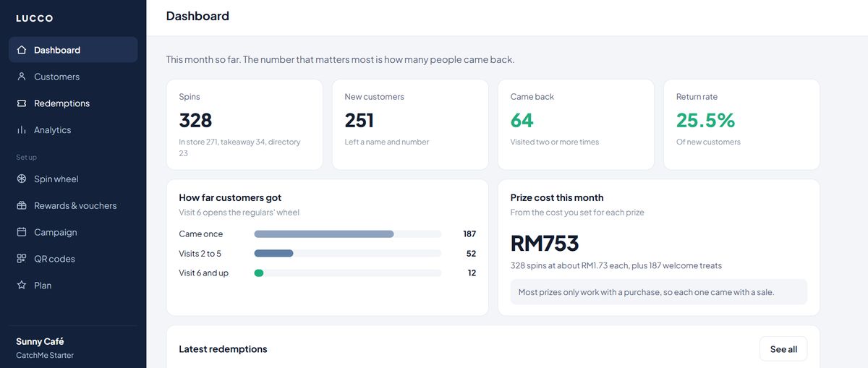868x368 pixels.
Task: Open Rewards & vouchers settings
Action: click(73, 206)
